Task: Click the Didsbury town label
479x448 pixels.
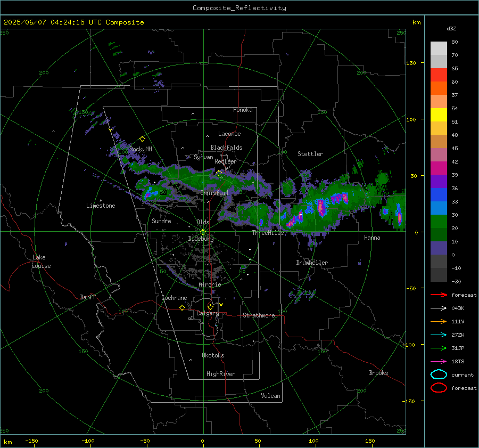Action: point(201,239)
